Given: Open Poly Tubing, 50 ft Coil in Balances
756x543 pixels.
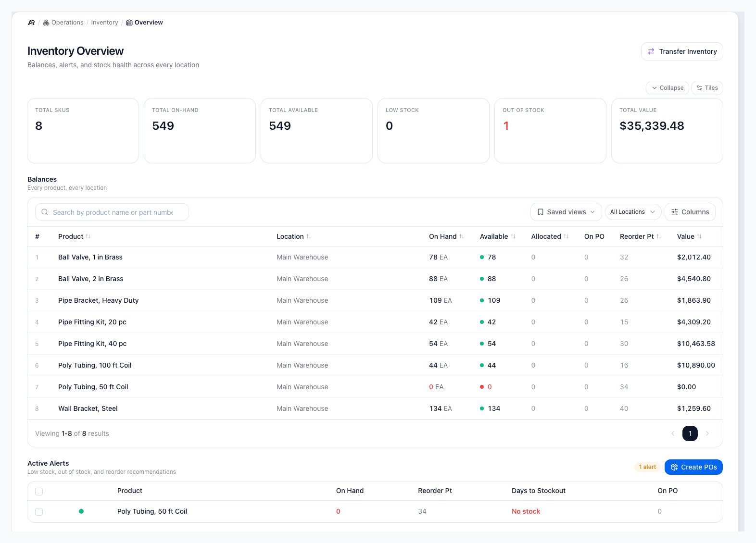Looking at the screenshot, I should [93, 387].
